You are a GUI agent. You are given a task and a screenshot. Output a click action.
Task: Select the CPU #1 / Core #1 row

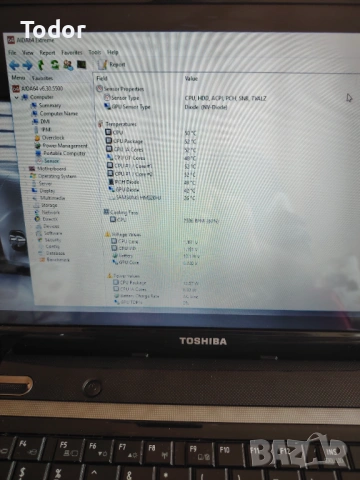click(130, 166)
